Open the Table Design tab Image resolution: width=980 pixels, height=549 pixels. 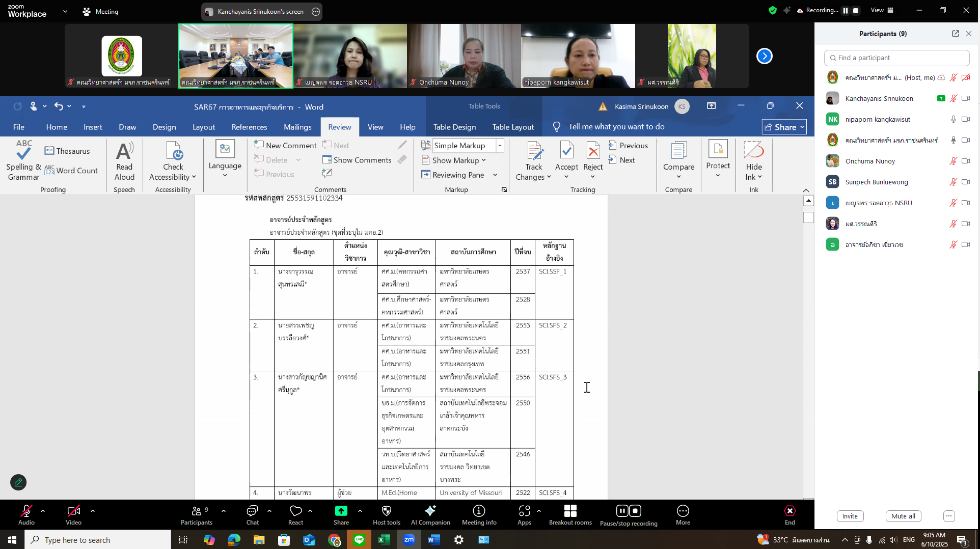pyautogui.click(x=454, y=127)
